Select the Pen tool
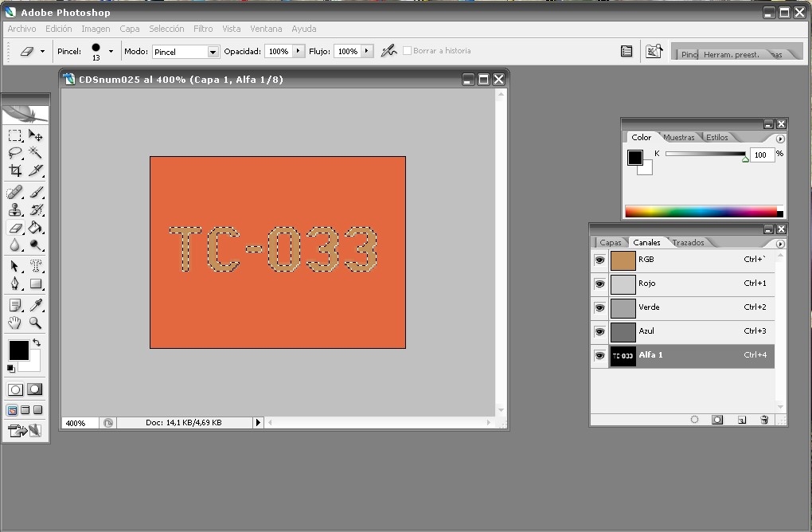The image size is (812, 532). tap(15, 284)
